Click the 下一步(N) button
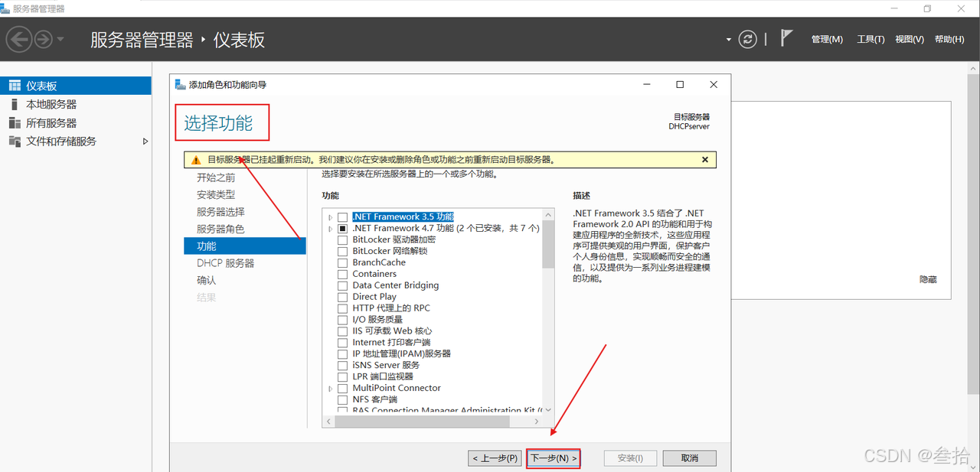 click(554, 458)
